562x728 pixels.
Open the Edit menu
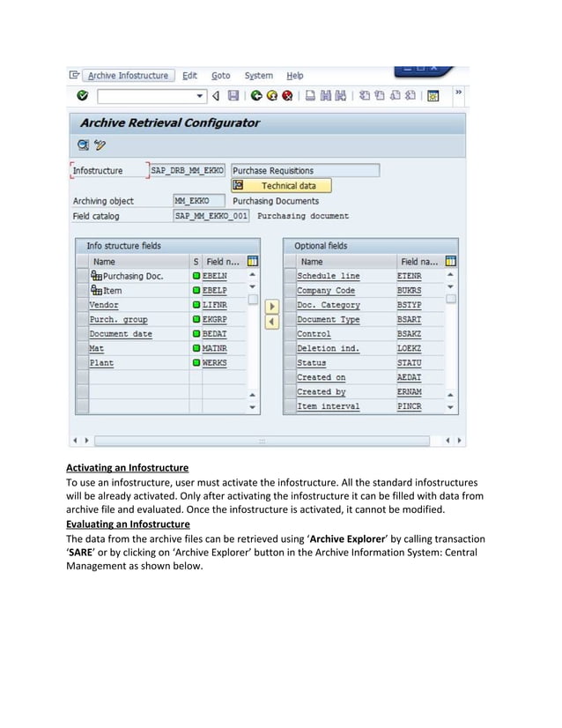click(189, 75)
